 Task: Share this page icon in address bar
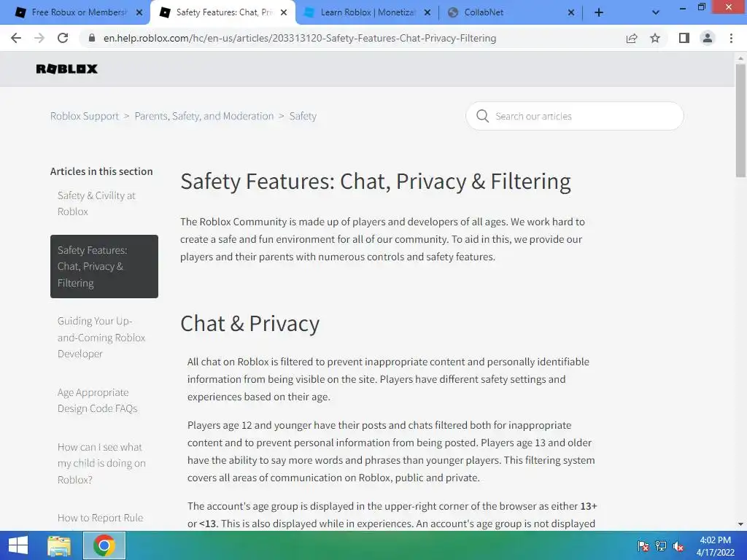(632, 38)
